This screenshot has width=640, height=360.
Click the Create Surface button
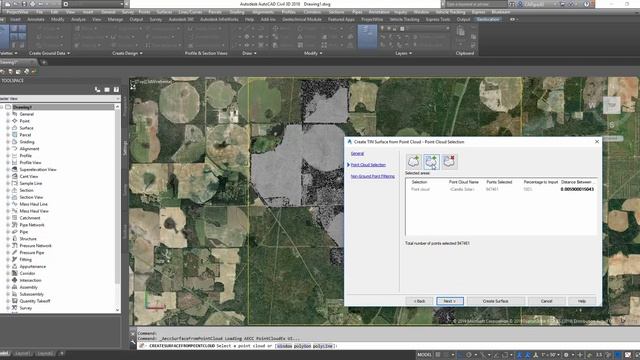[x=496, y=301]
